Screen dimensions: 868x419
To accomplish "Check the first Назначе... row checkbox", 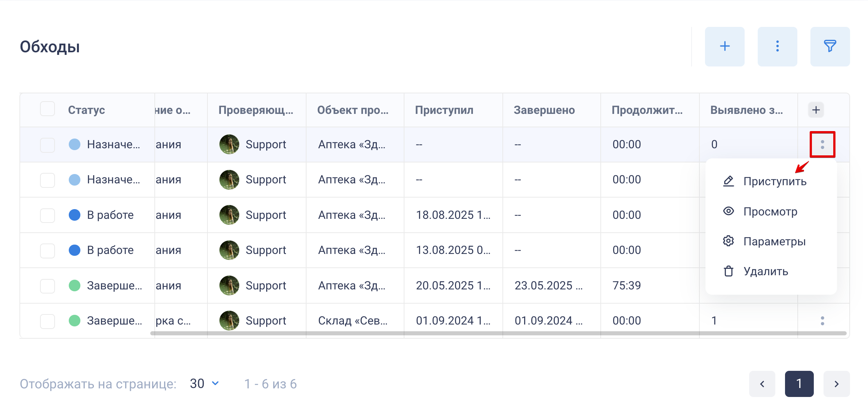I will [x=47, y=145].
